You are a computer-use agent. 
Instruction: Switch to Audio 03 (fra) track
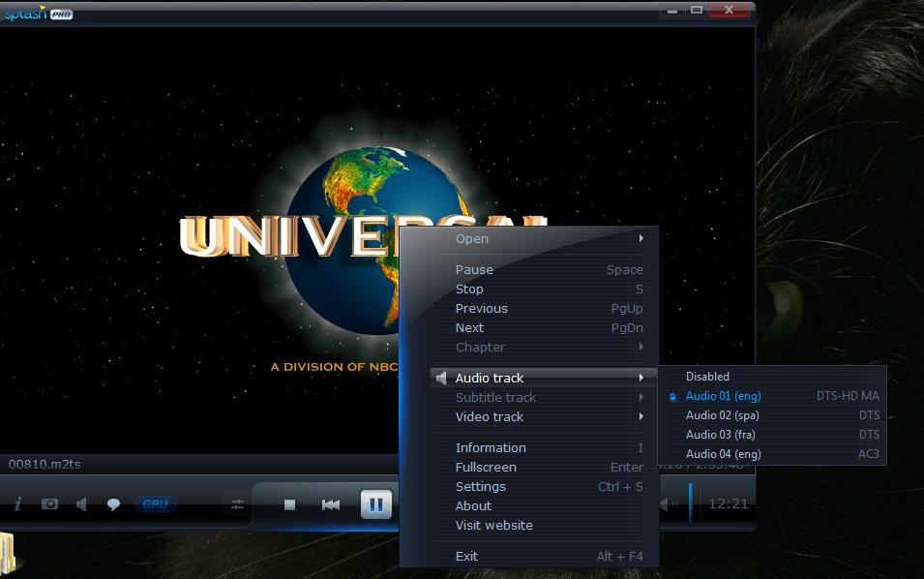[x=772, y=435]
